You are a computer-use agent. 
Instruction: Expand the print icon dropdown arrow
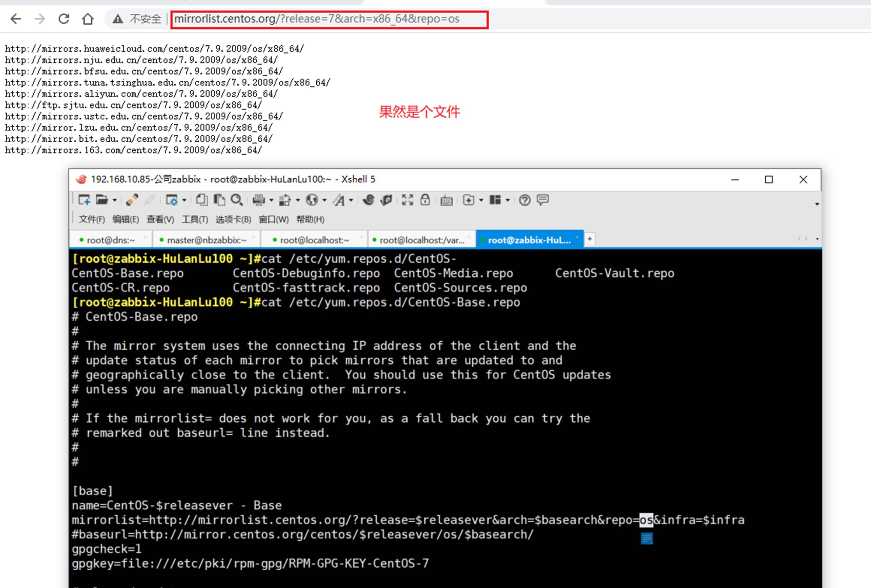tap(271, 200)
